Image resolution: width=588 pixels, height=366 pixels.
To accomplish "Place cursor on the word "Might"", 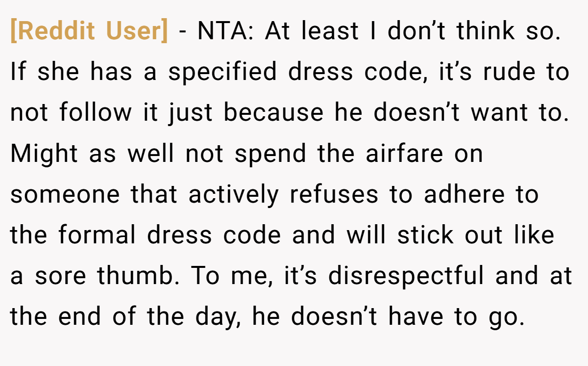I will (x=44, y=155).
